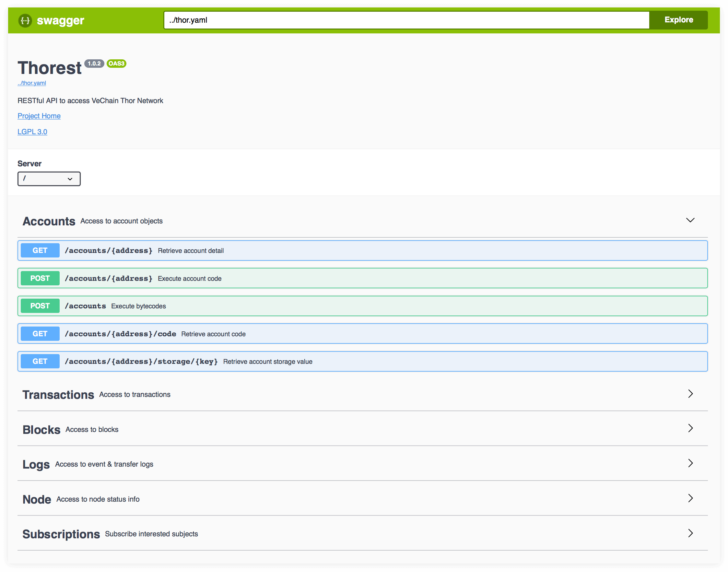Open the ../thor.yaml link under title
Viewport: 728px width, 572px height.
coord(32,83)
